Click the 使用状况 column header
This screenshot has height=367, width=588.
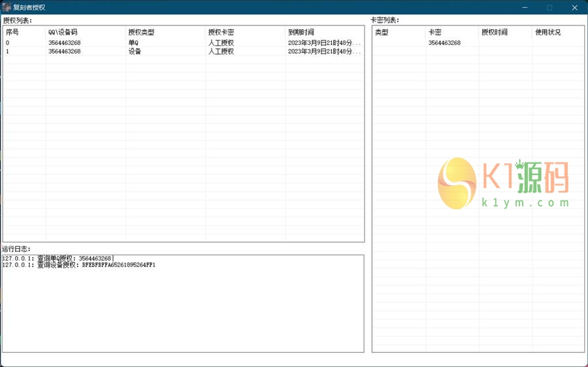pyautogui.click(x=547, y=32)
